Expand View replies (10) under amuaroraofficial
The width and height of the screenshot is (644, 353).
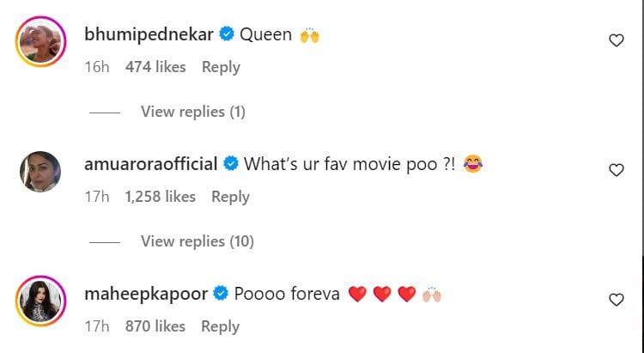[x=197, y=241]
